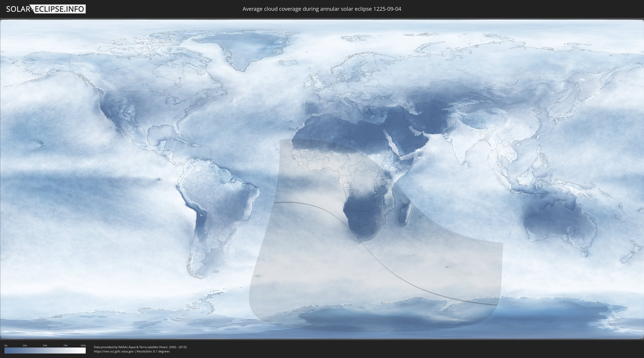Click the NASA Aqua & Terra data credit
Image resolution: width=644 pixels, height=358 pixels.
140,347
